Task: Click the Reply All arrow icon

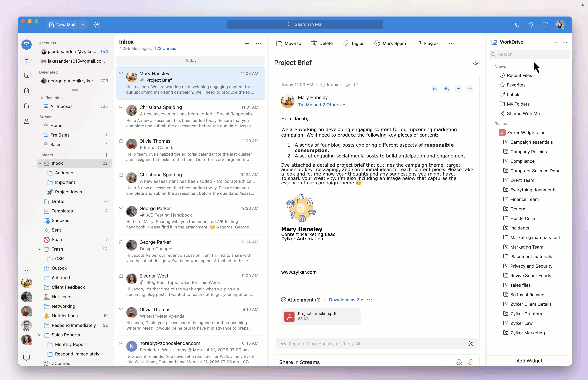Action: [x=446, y=89]
